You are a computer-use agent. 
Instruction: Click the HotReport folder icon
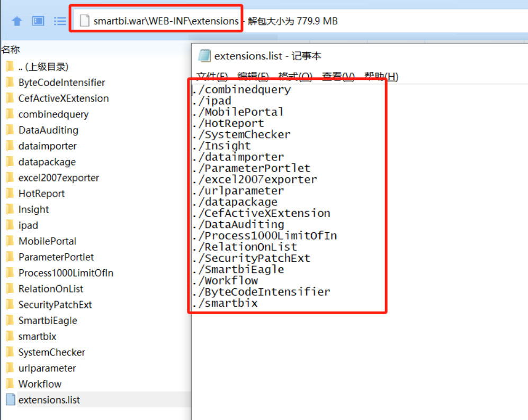point(10,194)
